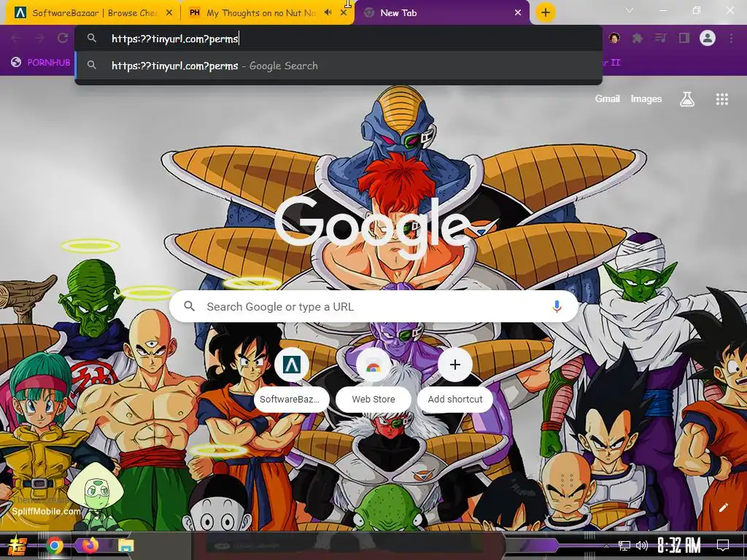Launch Firefox from the taskbar
Viewport: 747px width, 560px height.
(x=90, y=545)
